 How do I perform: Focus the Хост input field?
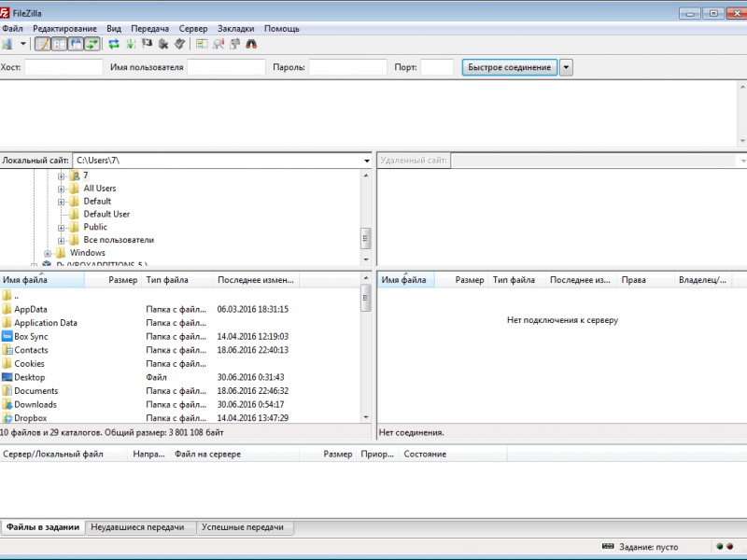pyautogui.click(x=63, y=67)
